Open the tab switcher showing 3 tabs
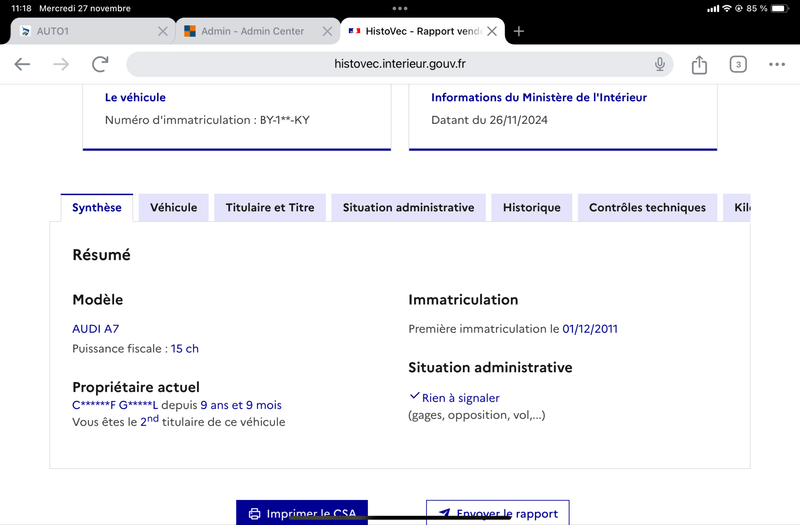The height and width of the screenshot is (525, 800). click(x=738, y=64)
